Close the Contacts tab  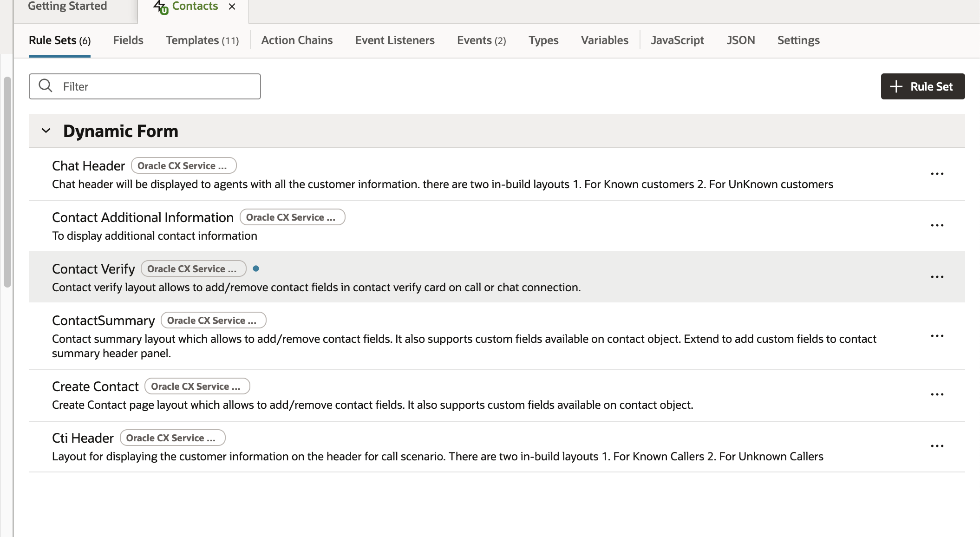232,7
